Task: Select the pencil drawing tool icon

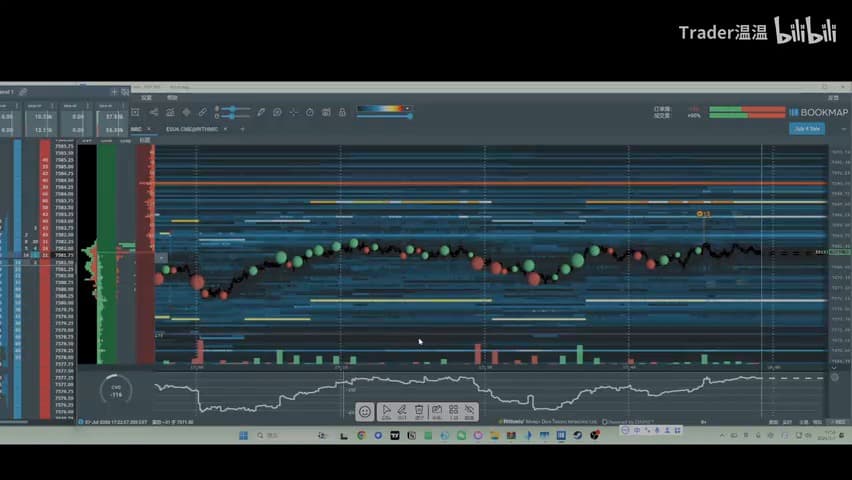Action: (x=261, y=112)
